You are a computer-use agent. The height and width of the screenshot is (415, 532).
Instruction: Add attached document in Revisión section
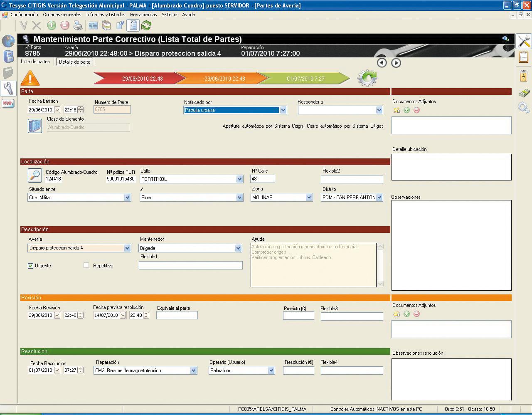(406, 314)
